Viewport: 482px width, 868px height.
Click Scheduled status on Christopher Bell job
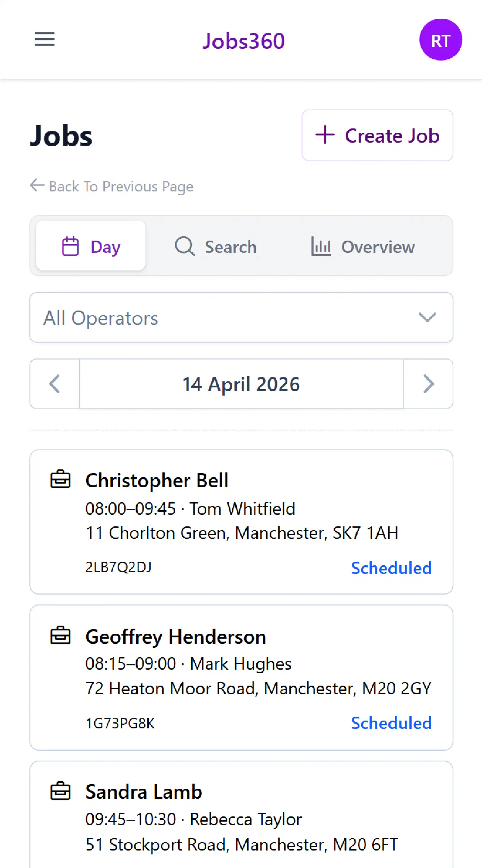pyautogui.click(x=391, y=568)
